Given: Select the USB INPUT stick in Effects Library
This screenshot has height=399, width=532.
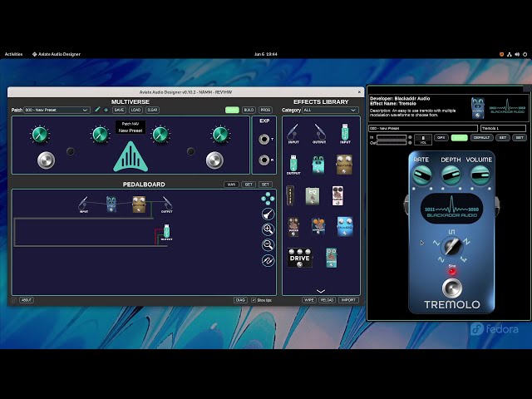Looking at the screenshot, I should 345,133.
